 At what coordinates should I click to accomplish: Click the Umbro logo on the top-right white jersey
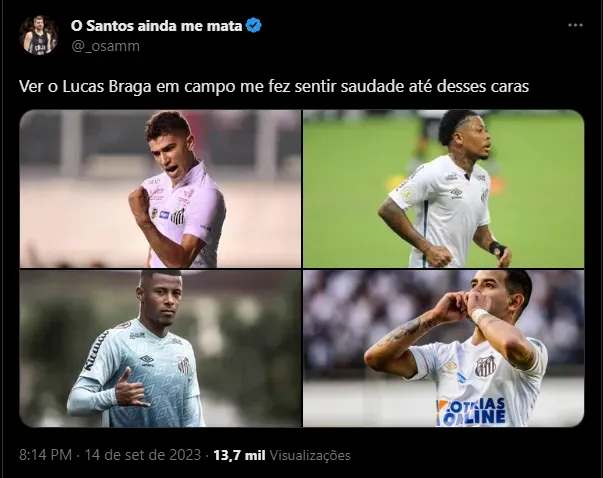(x=456, y=193)
